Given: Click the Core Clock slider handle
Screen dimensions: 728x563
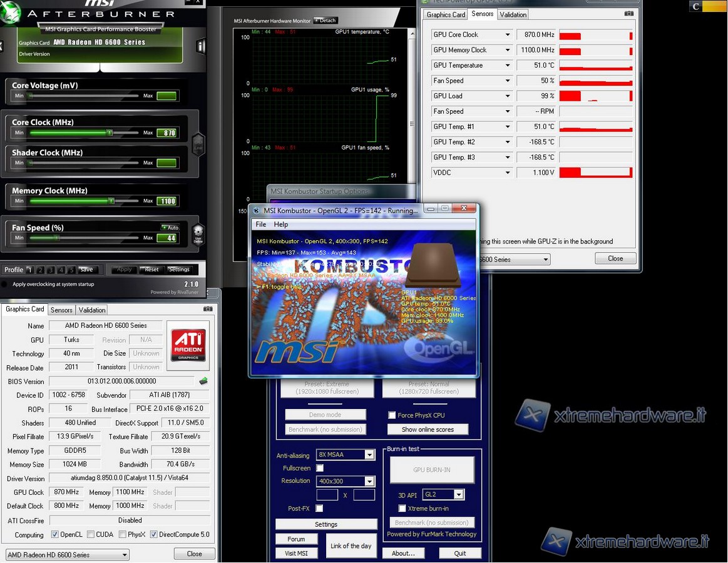Looking at the screenshot, I should point(110,133).
